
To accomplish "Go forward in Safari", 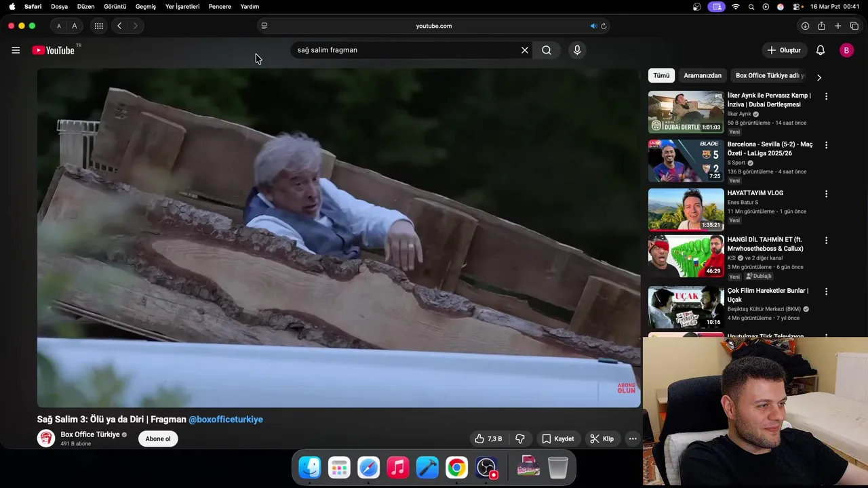I will 136,26.
